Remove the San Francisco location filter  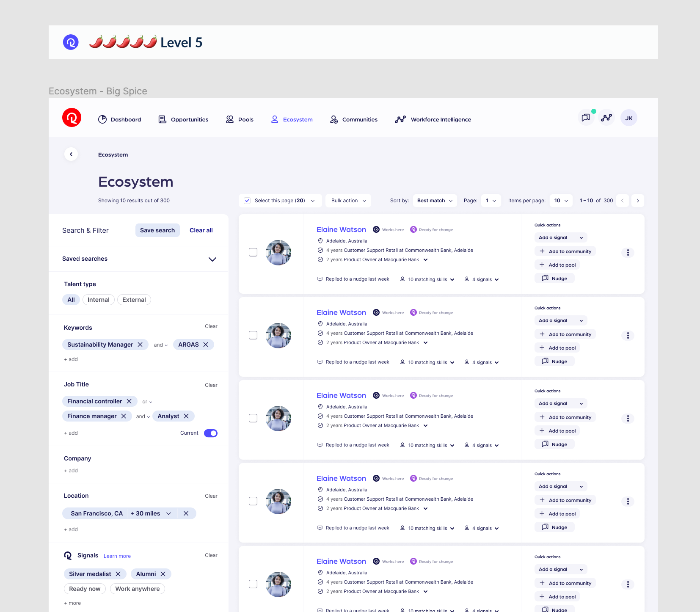[186, 513]
